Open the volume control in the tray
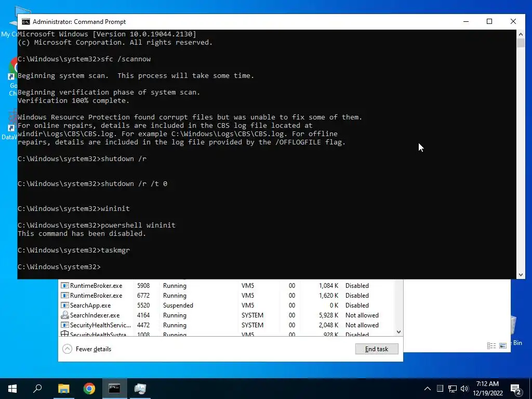Image resolution: width=532 pixels, height=399 pixels. 464,389
